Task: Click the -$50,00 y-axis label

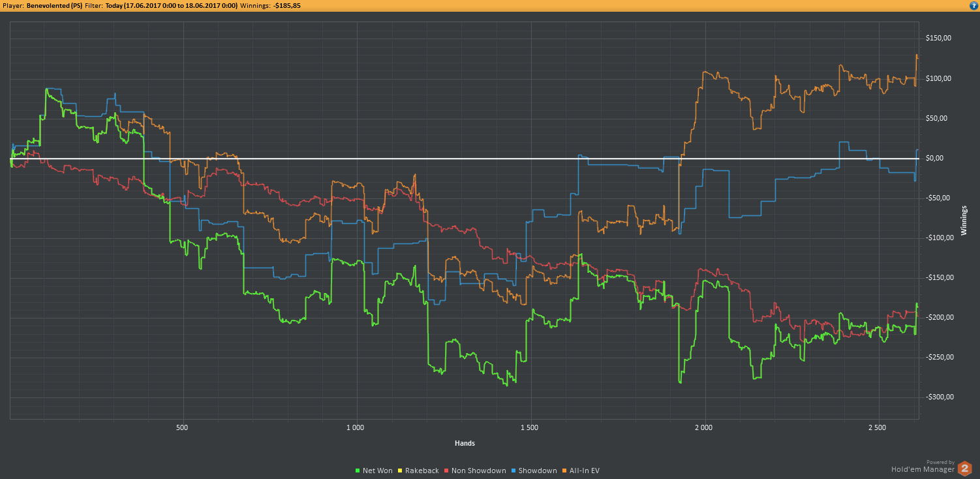Action: click(x=938, y=198)
